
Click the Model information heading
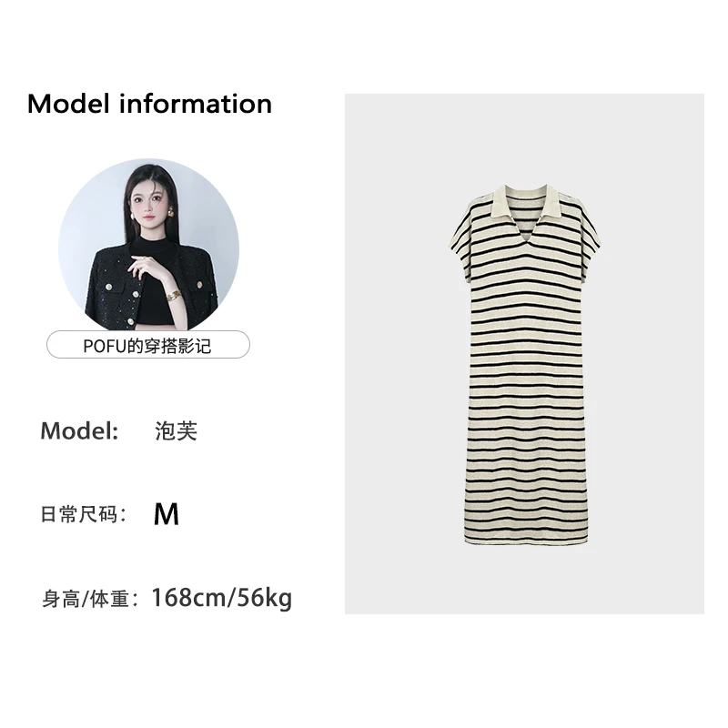(149, 104)
